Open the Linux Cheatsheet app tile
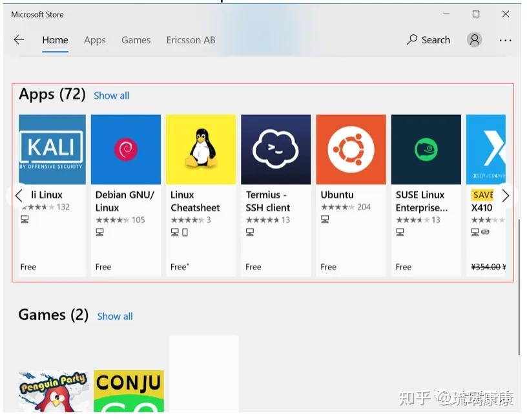This screenshot has width=527, height=420. click(x=201, y=149)
